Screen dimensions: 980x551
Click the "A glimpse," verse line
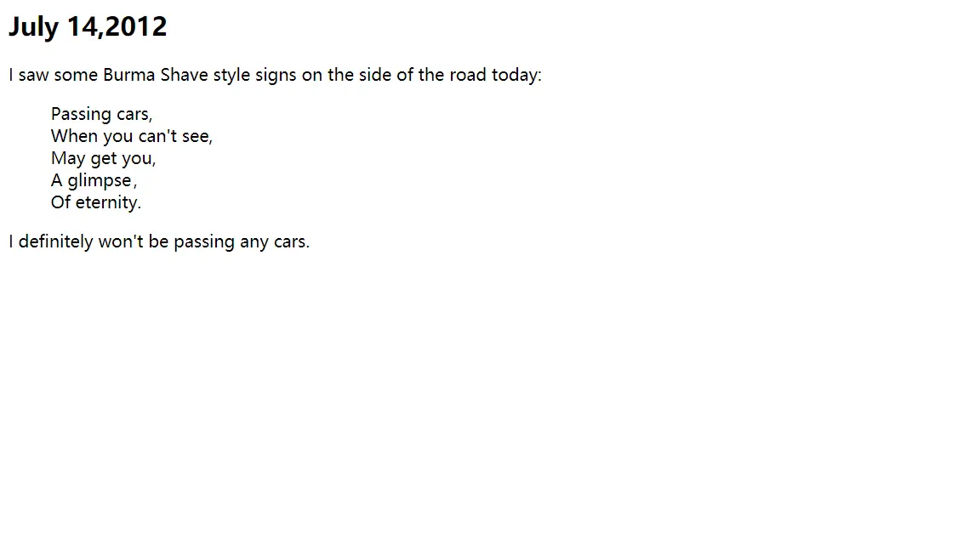(x=93, y=180)
